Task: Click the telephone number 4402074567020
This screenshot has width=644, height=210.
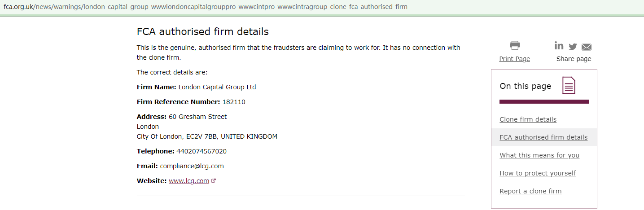Action: click(202, 151)
